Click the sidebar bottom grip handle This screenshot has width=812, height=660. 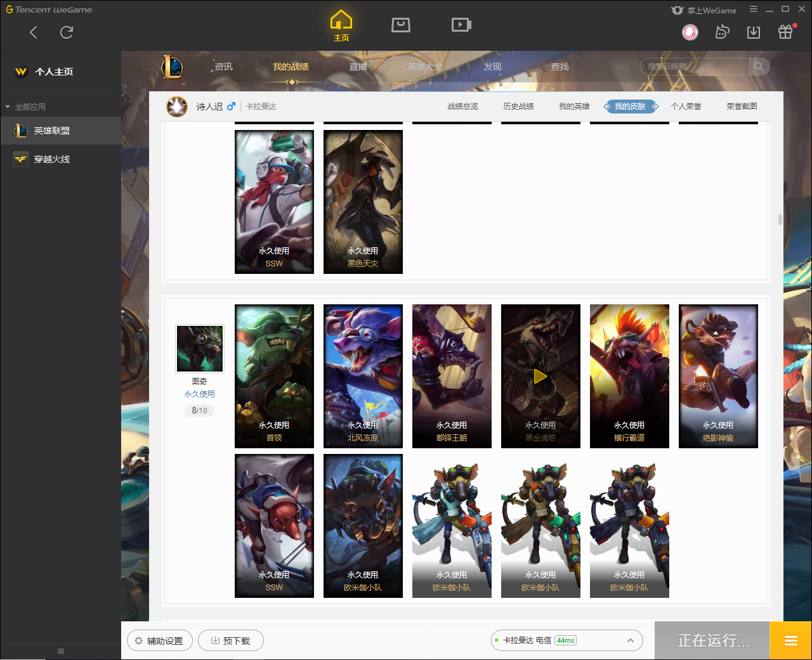61,651
